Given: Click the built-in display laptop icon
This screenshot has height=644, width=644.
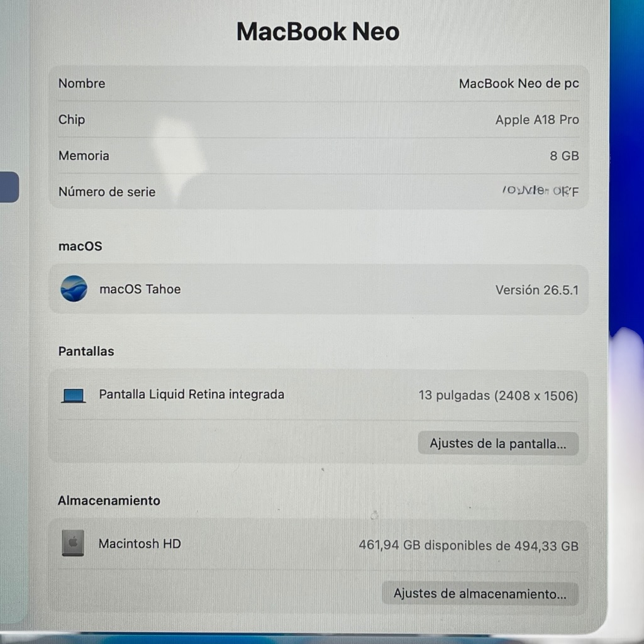Looking at the screenshot, I should click(74, 396).
